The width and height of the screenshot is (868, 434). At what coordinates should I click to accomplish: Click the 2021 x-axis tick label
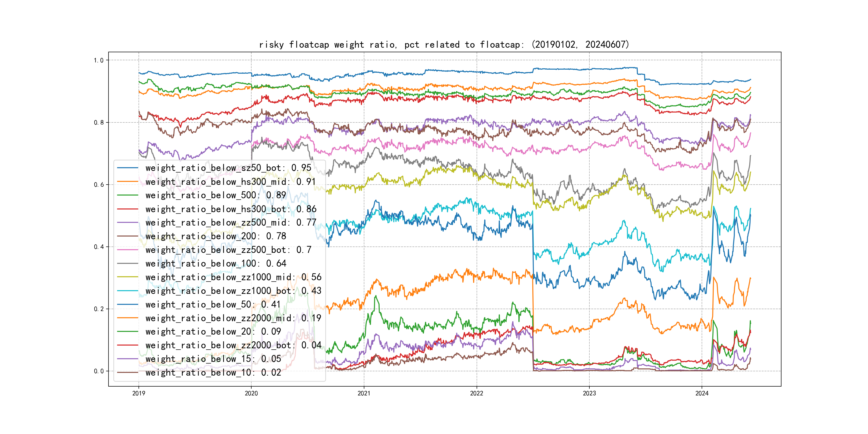364,393
